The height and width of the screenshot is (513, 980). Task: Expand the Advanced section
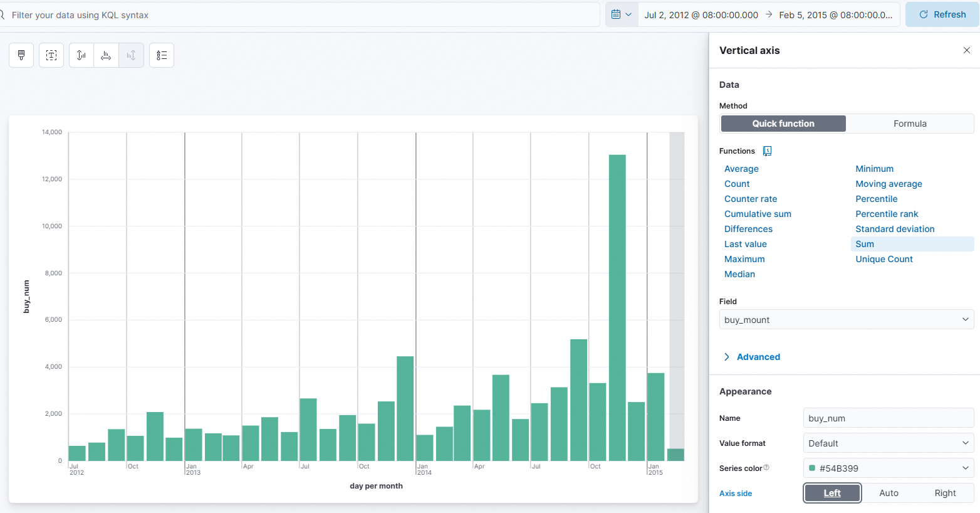pyautogui.click(x=758, y=357)
